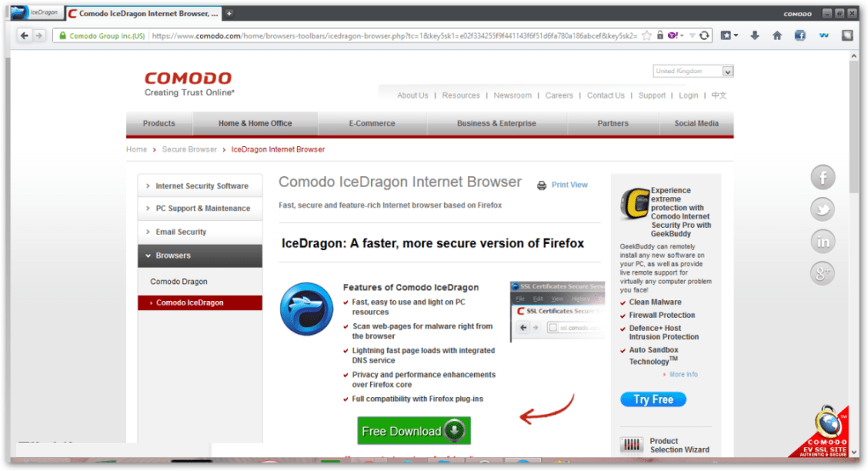868x471 pixels.
Task: Click the SSL Certificates browser screenshot thumbnail
Action: click(557, 311)
